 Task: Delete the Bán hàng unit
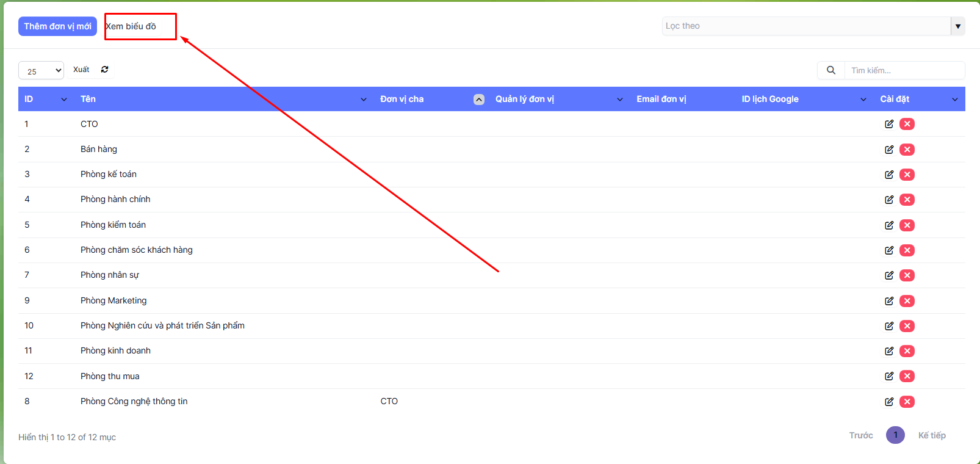907,150
